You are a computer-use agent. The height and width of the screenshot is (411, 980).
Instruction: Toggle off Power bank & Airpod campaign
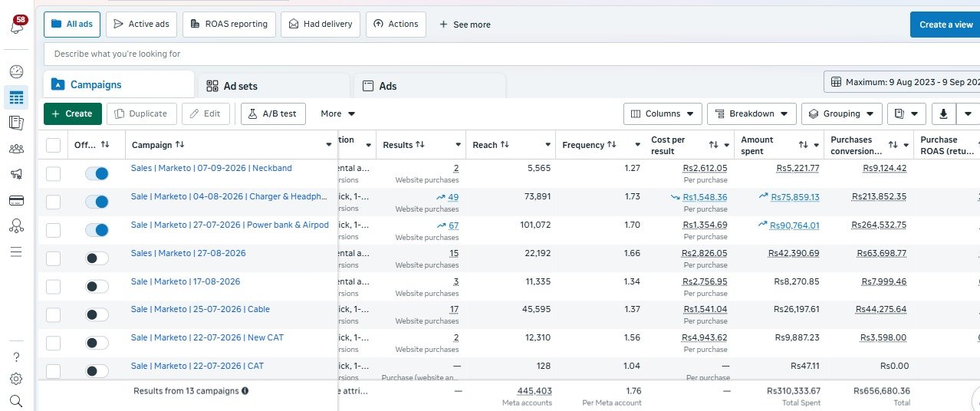coord(97,230)
